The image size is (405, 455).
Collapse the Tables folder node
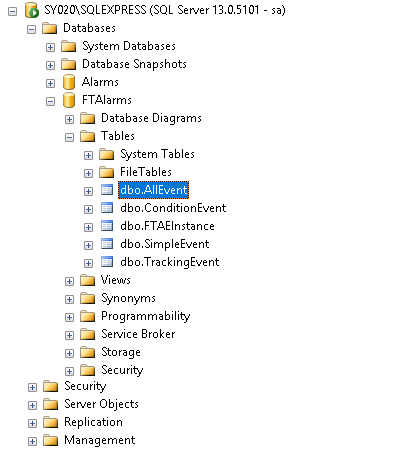(69, 137)
